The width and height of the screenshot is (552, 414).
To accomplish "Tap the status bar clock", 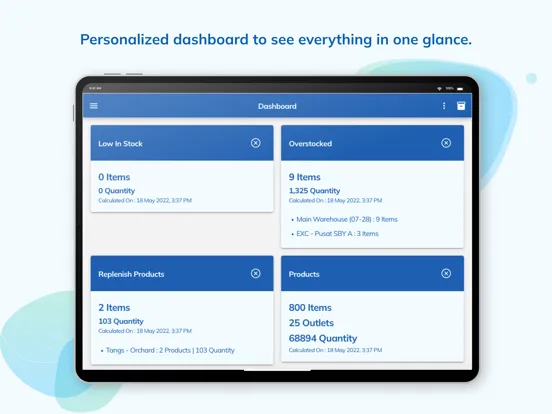I will coord(95,88).
